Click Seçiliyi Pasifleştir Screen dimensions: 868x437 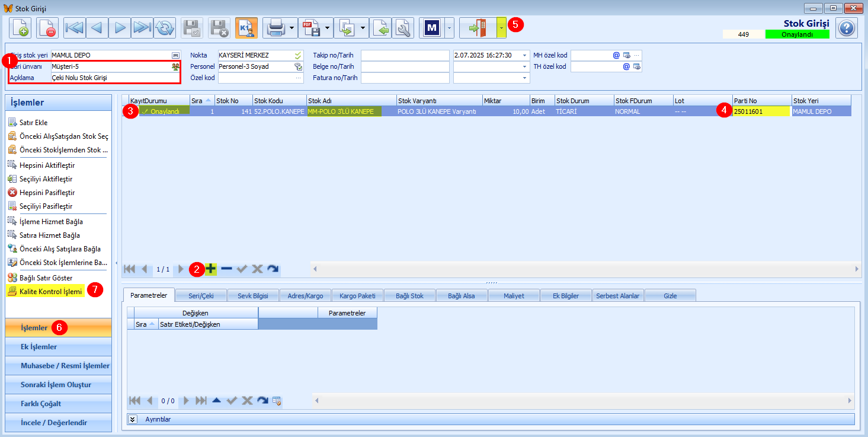click(46, 206)
